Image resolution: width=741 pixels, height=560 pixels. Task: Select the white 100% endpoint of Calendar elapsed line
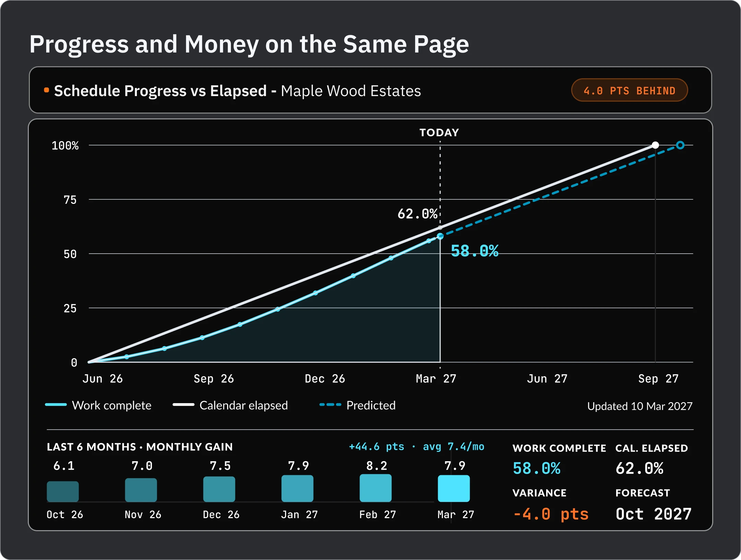(655, 145)
